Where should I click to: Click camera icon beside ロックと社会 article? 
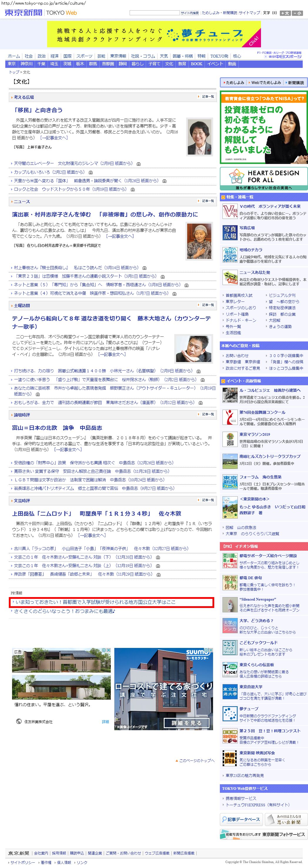click(133, 190)
